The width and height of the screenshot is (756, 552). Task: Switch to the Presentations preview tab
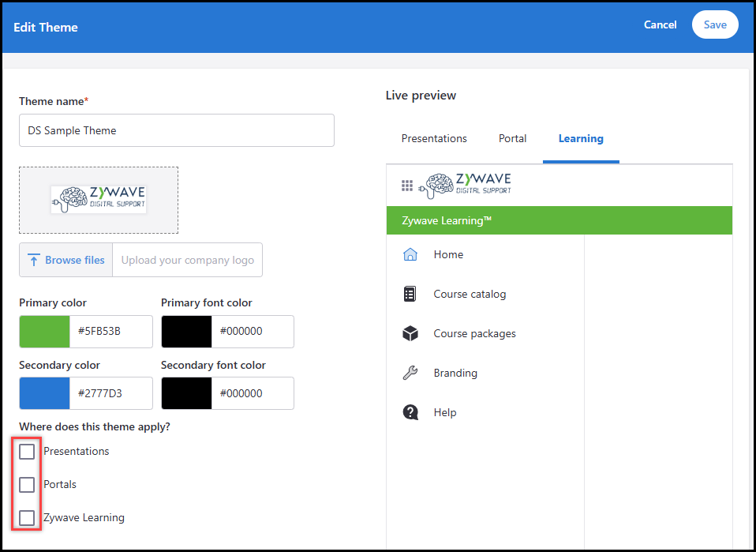point(434,138)
